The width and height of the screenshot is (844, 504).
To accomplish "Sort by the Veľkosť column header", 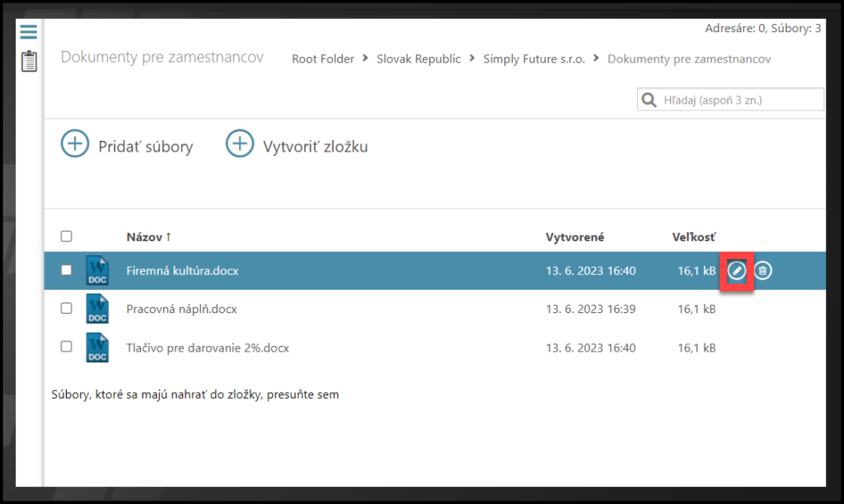I will 694,237.
